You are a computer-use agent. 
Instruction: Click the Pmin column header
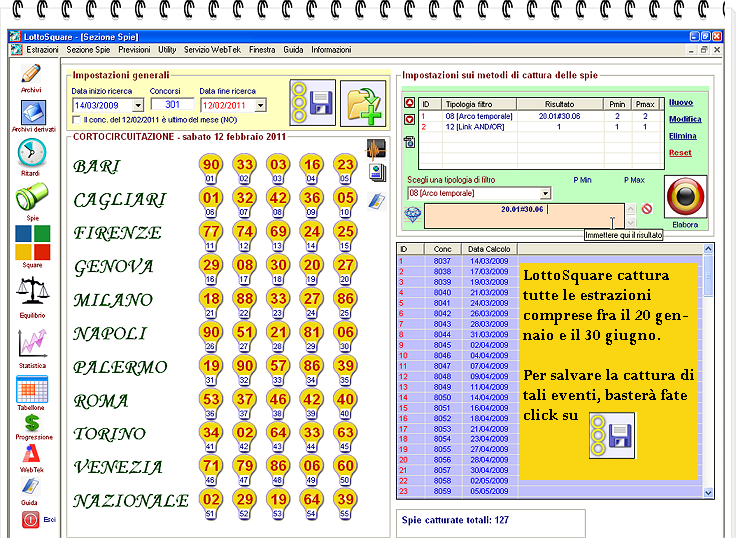(617, 104)
